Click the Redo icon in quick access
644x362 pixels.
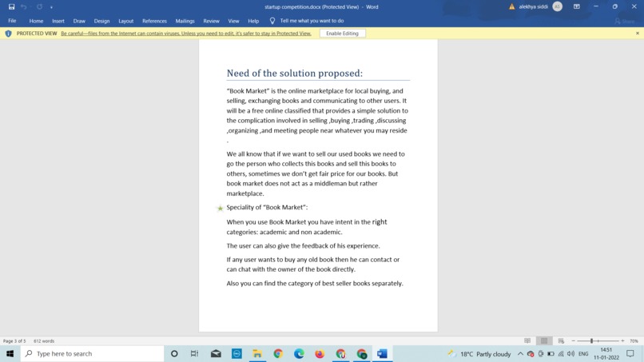(39, 6)
